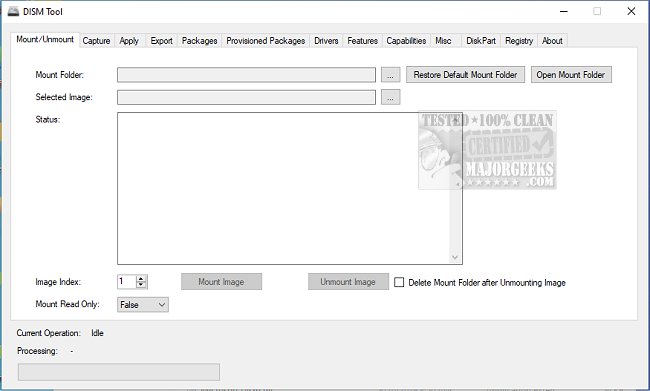The width and height of the screenshot is (650, 391).
Task: Open the Features tab
Action: tap(362, 41)
